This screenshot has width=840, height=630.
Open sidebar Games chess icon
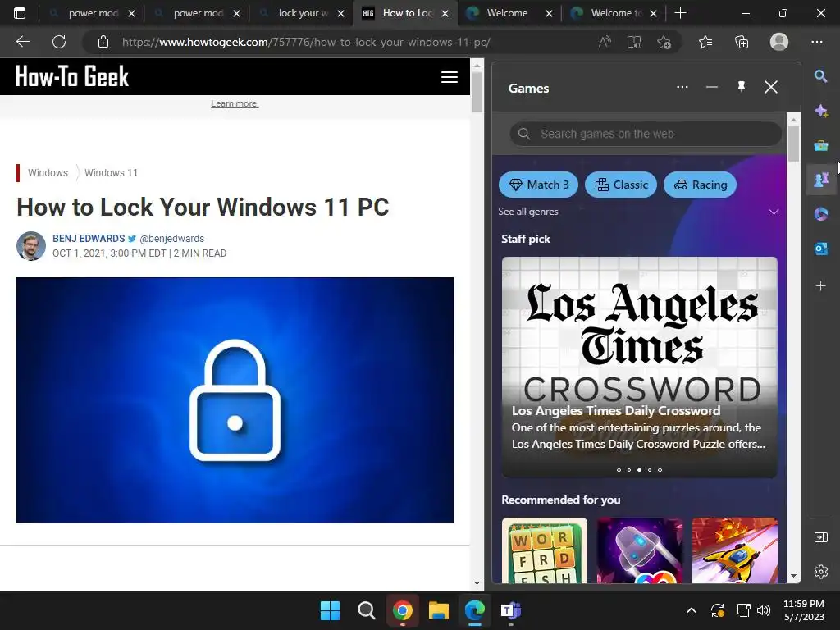(x=820, y=180)
